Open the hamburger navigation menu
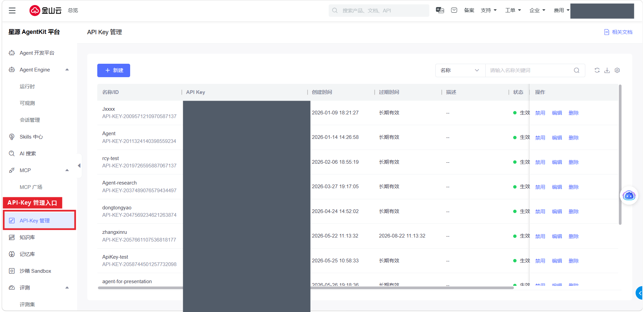 click(12, 10)
